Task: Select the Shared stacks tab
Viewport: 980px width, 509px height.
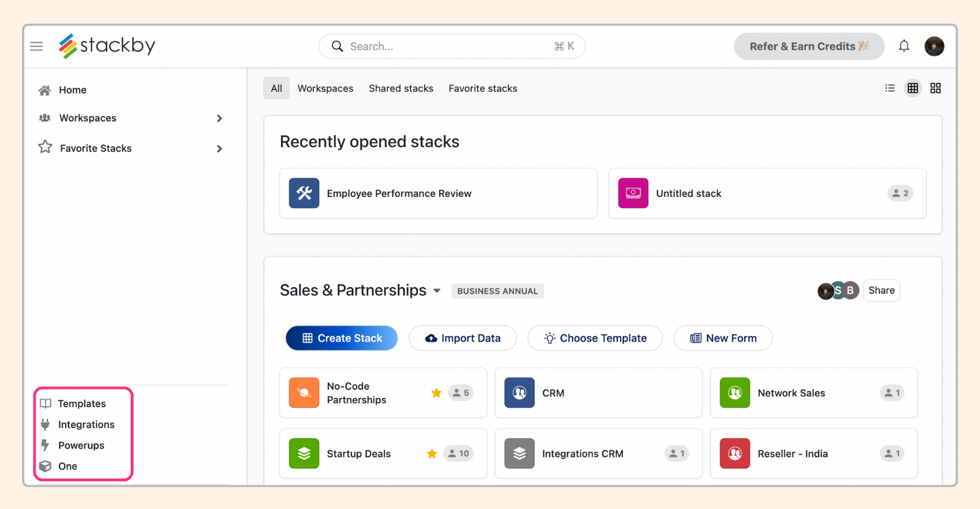Action: pyautogui.click(x=401, y=88)
